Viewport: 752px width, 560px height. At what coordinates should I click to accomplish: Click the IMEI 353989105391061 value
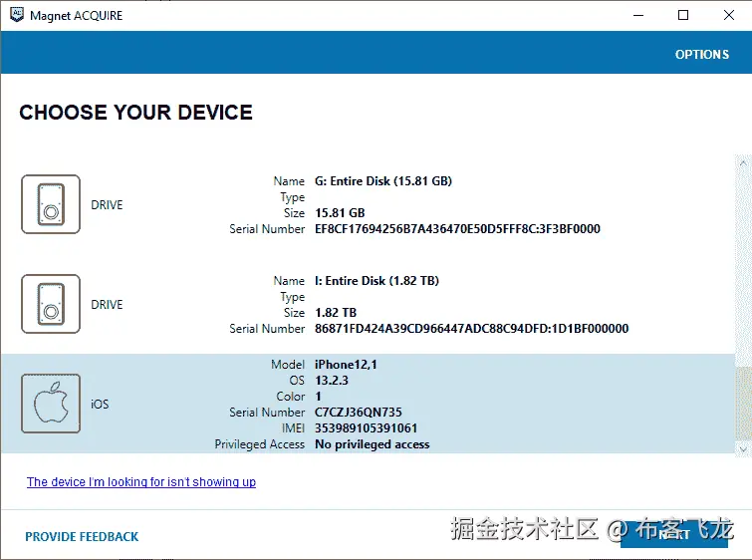pyautogui.click(x=366, y=428)
